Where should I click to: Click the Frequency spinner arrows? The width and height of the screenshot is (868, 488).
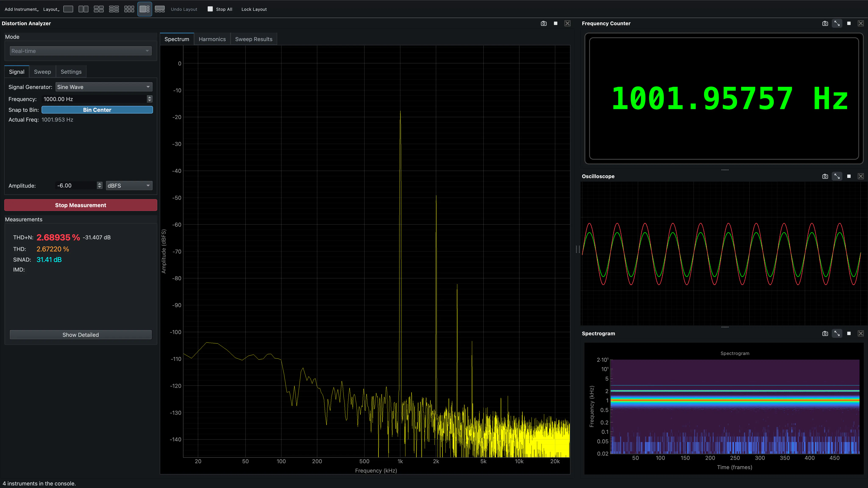point(150,99)
